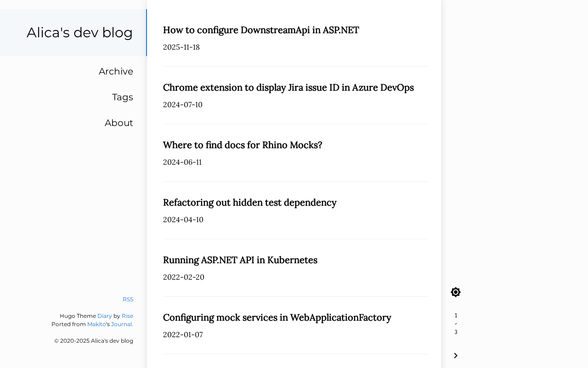Open the DownstreamApi in ASP.NET post
This screenshot has height=368, width=588.
click(x=261, y=30)
